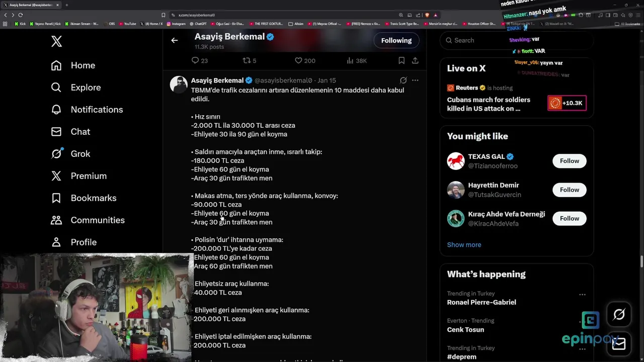
Task: Open the Cenk Tosun trend
Action: (465, 330)
